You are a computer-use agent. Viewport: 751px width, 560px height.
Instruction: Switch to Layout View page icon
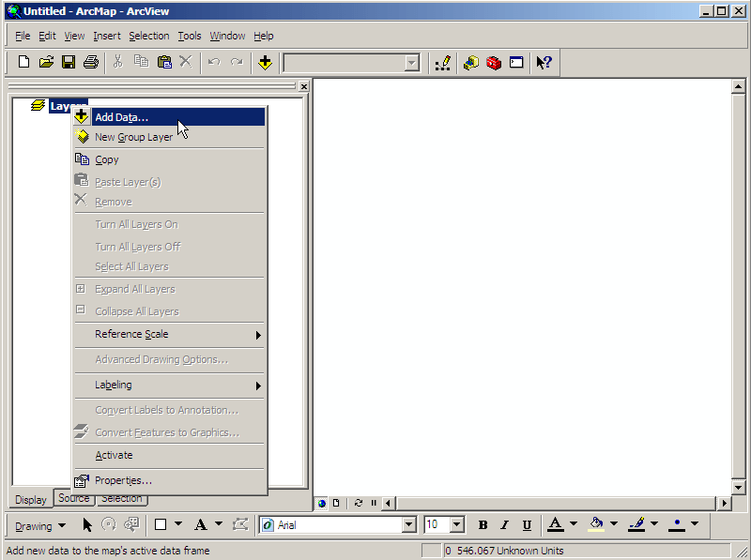(336, 503)
